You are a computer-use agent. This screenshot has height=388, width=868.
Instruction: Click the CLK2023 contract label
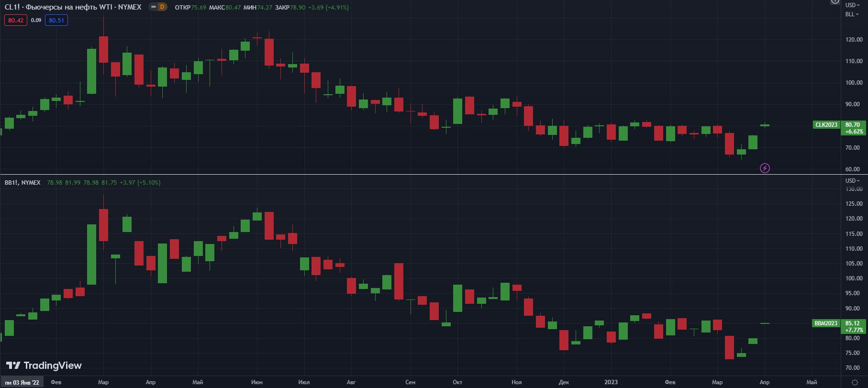[x=826, y=125]
